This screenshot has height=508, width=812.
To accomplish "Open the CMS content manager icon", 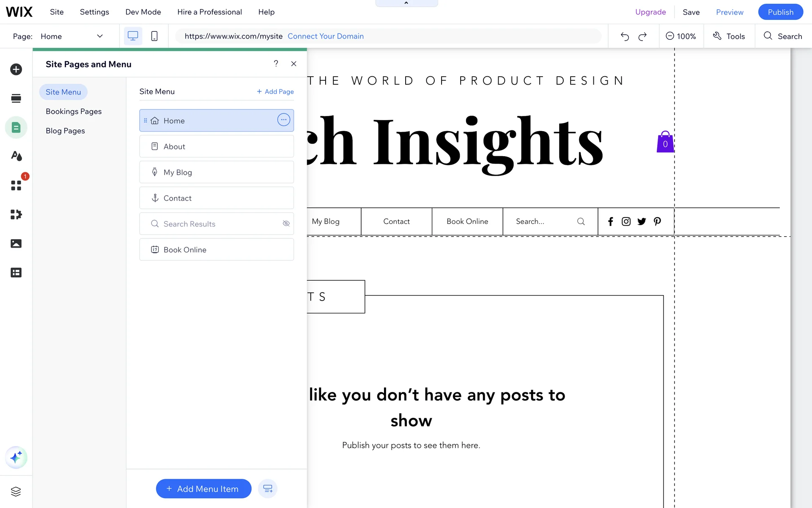I will coord(16,273).
